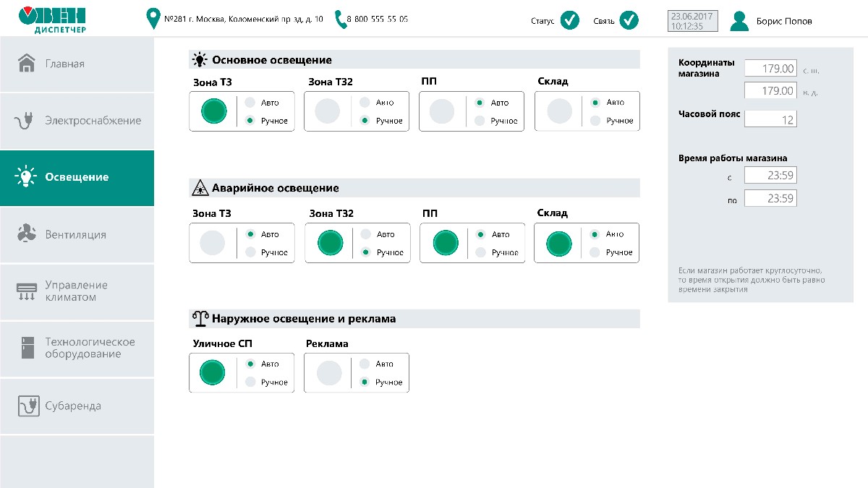Open Электроснабжение via the plug icon

coord(26,121)
